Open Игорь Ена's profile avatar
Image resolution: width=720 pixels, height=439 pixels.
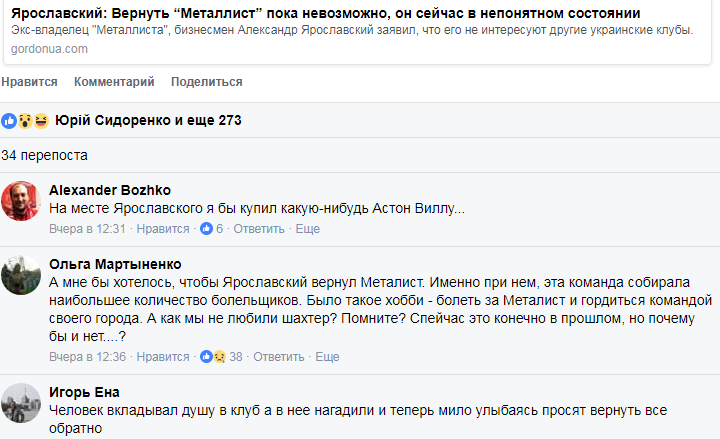pyautogui.click(x=21, y=403)
